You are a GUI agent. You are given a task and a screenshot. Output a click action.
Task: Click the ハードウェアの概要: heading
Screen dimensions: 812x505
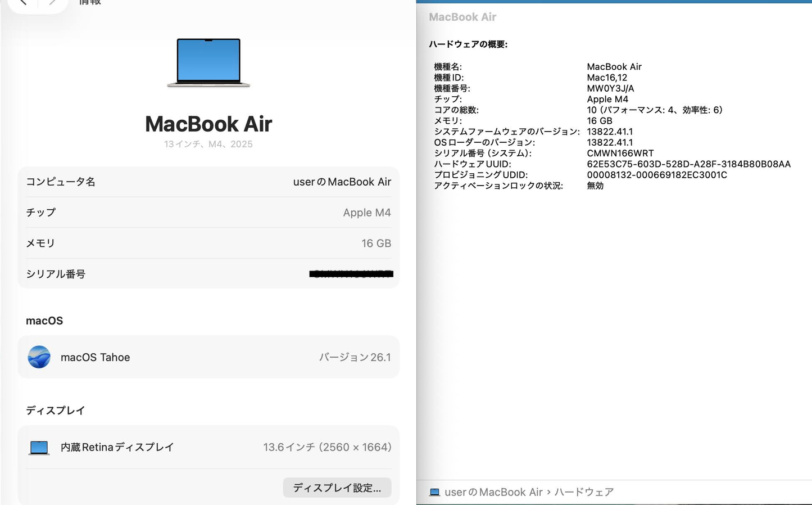(468, 44)
